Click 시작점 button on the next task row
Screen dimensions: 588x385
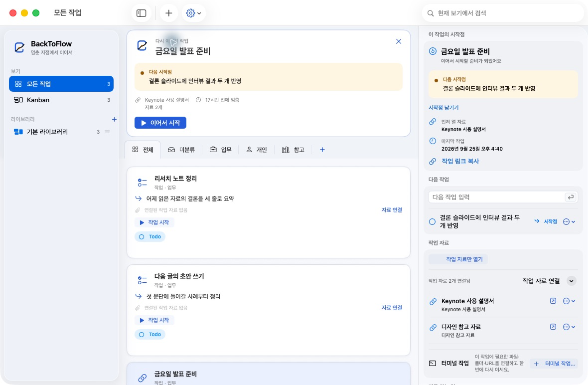point(546,222)
